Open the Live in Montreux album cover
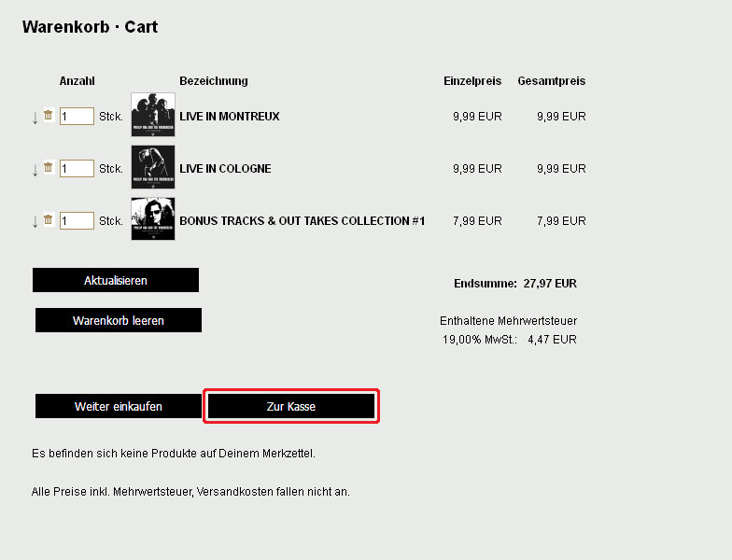 (x=153, y=116)
